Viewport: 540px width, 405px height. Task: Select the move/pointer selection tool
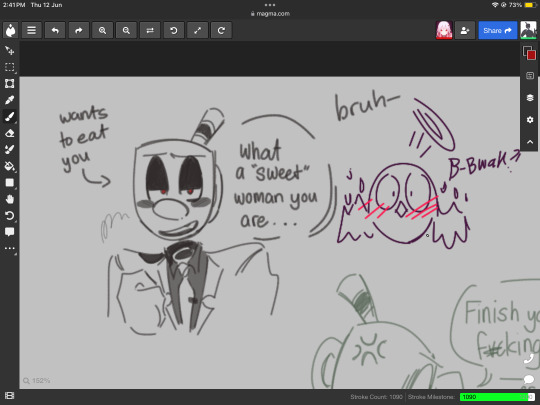tap(10, 51)
